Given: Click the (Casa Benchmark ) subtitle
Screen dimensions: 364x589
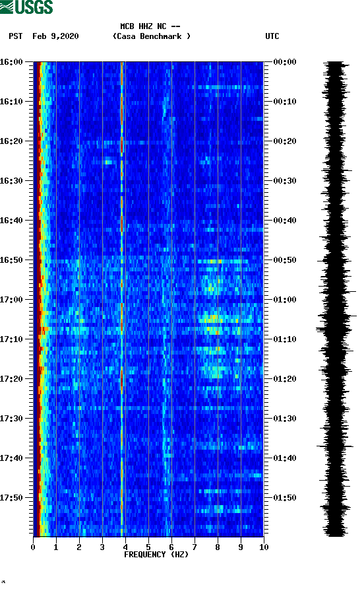Looking at the screenshot, I should (152, 36).
